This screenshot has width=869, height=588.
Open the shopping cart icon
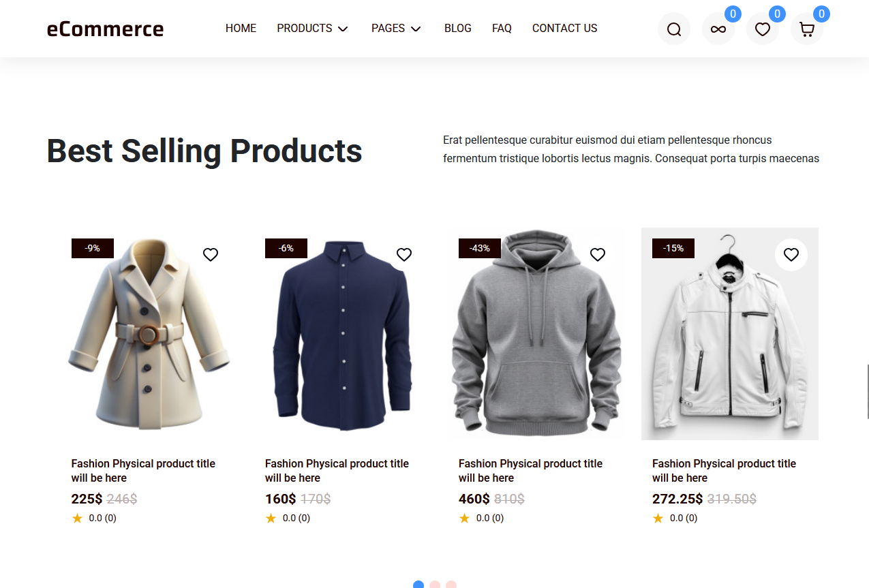coord(806,29)
